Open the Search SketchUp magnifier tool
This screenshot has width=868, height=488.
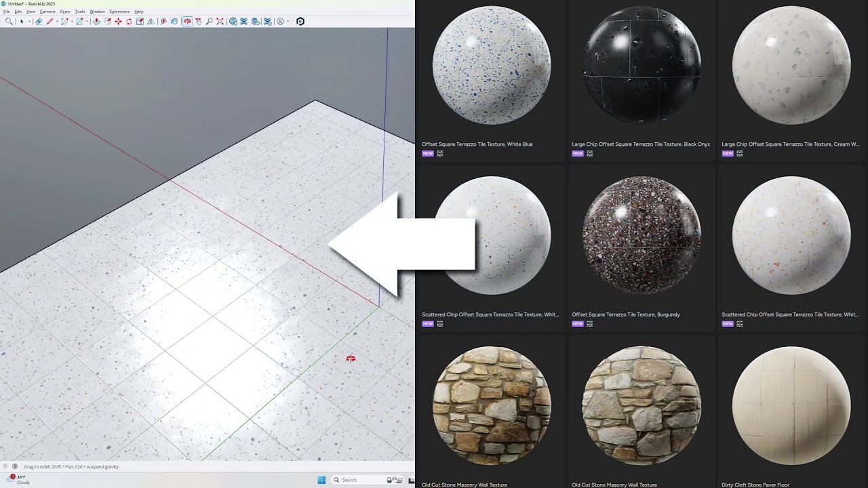point(9,22)
